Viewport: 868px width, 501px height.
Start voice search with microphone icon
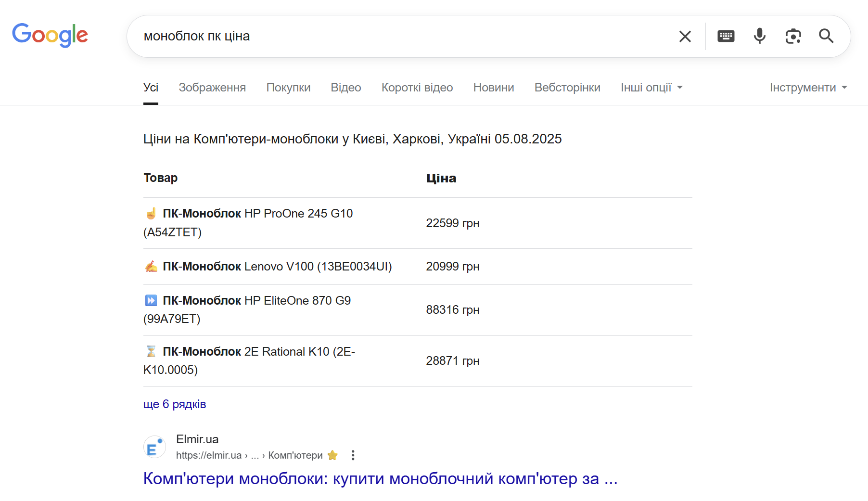click(x=759, y=36)
